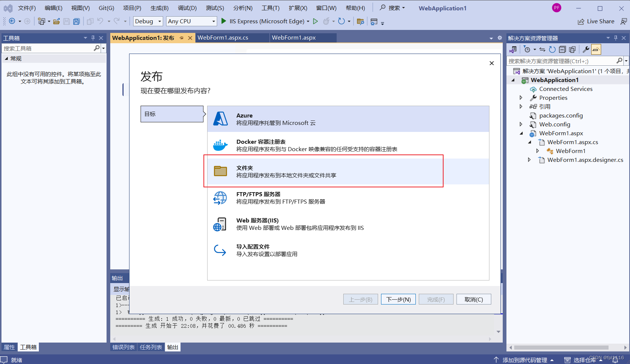Click the Solution Explorer refresh icon
Image resolution: width=630 pixels, height=364 pixels.
pos(552,50)
